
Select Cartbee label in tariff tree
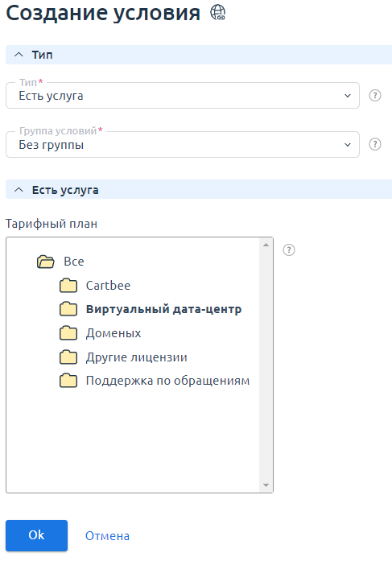click(108, 286)
